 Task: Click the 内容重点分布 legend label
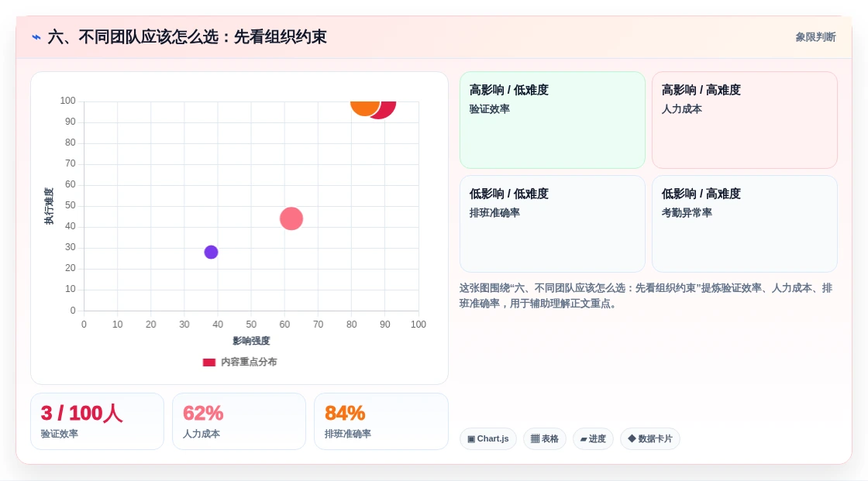click(249, 362)
